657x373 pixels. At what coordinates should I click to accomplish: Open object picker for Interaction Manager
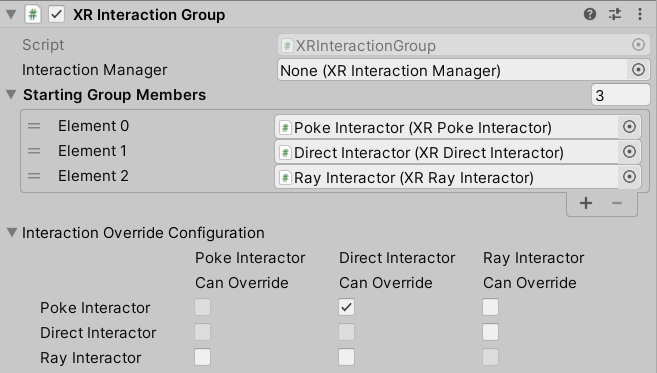click(638, 70)
